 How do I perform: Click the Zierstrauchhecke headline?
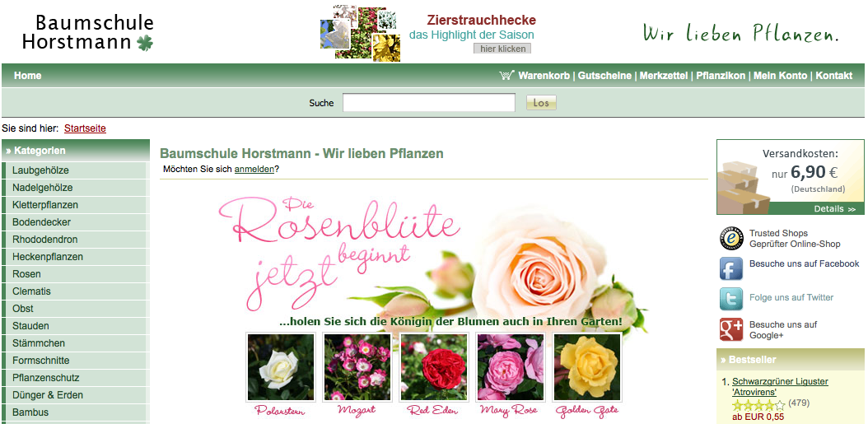[482, 20]
